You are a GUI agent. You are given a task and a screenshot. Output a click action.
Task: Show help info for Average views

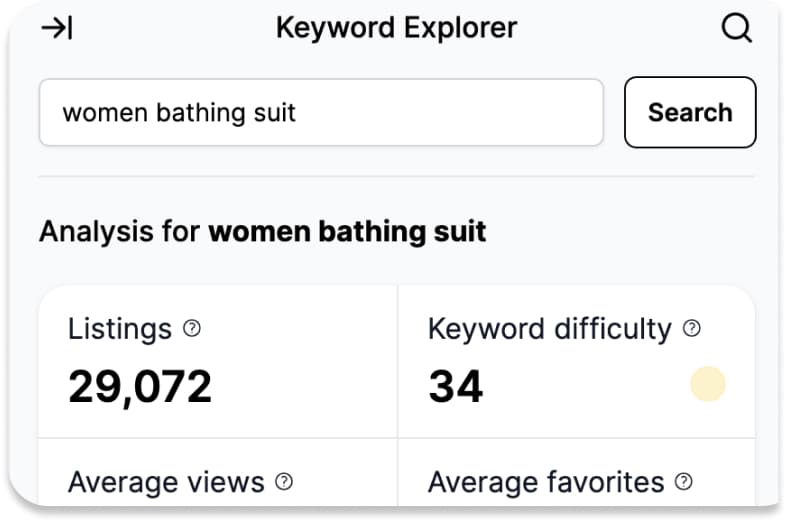(x=284, y=482)
